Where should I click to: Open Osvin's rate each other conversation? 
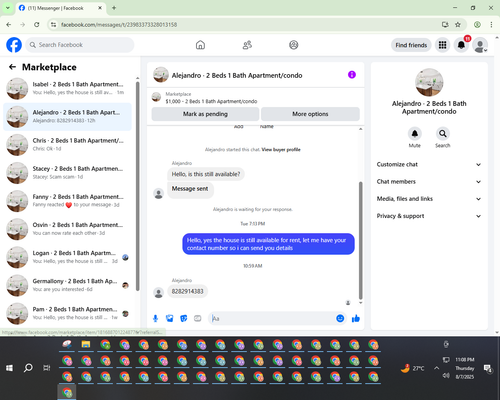[67, 229]
